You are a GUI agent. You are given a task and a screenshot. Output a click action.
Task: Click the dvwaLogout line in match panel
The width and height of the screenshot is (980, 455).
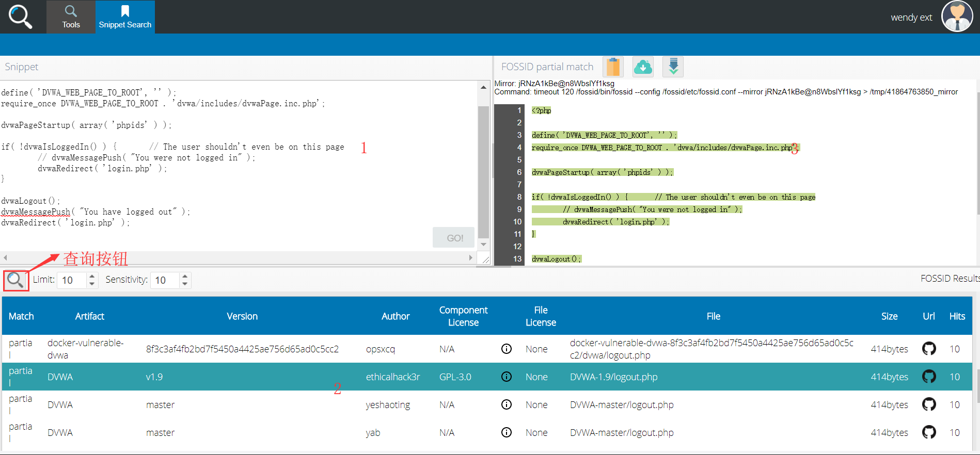tap(556, 259)
